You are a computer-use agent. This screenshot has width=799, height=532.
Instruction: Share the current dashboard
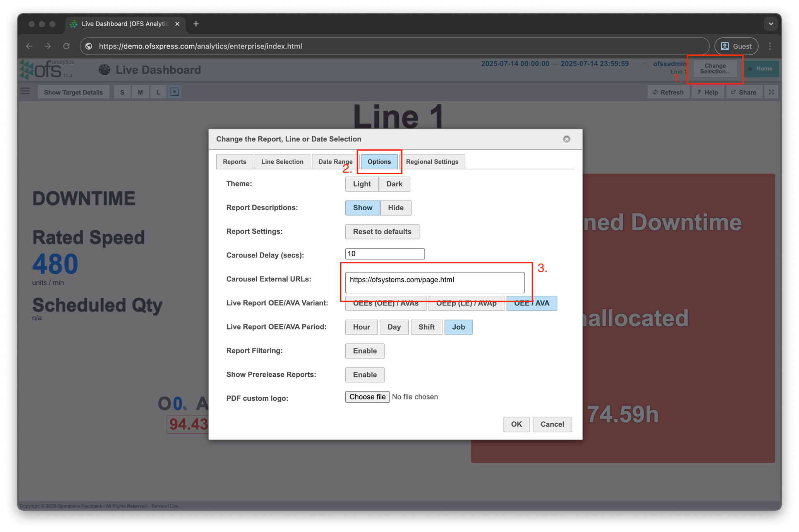coord(744,92)
